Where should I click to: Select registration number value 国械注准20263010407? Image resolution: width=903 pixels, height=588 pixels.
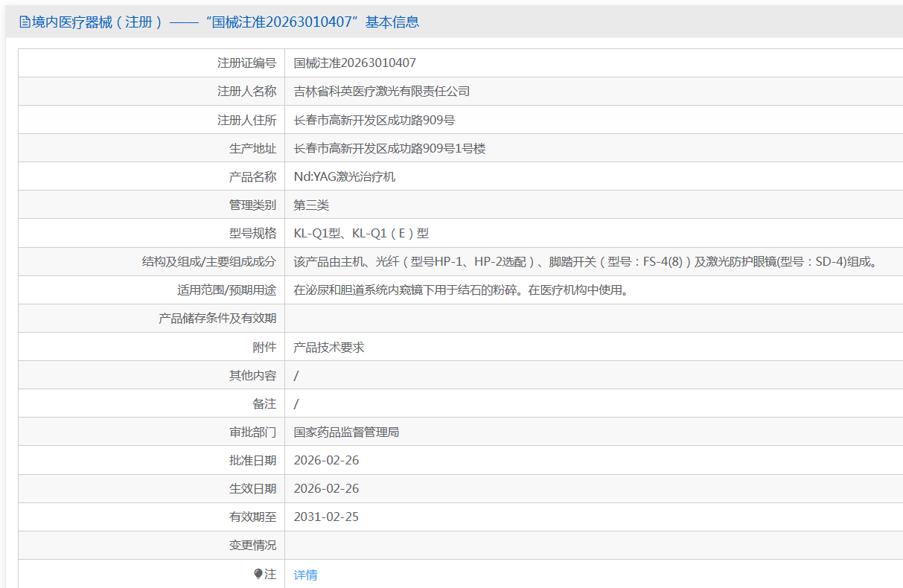tap(355, 63)
